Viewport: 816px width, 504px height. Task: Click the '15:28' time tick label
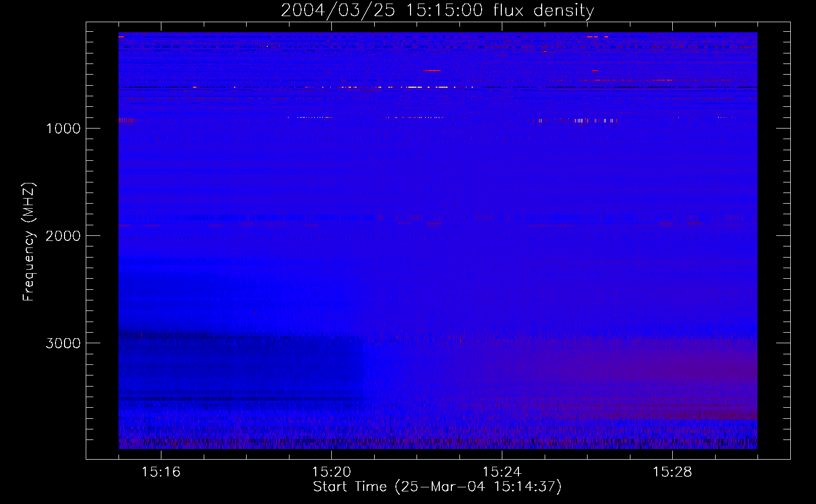pyautogui.click(x=672, y=472)
